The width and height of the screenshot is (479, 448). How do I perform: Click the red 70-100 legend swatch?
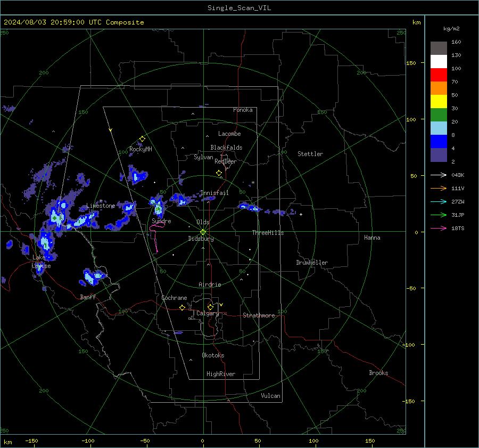coord(439,75)
